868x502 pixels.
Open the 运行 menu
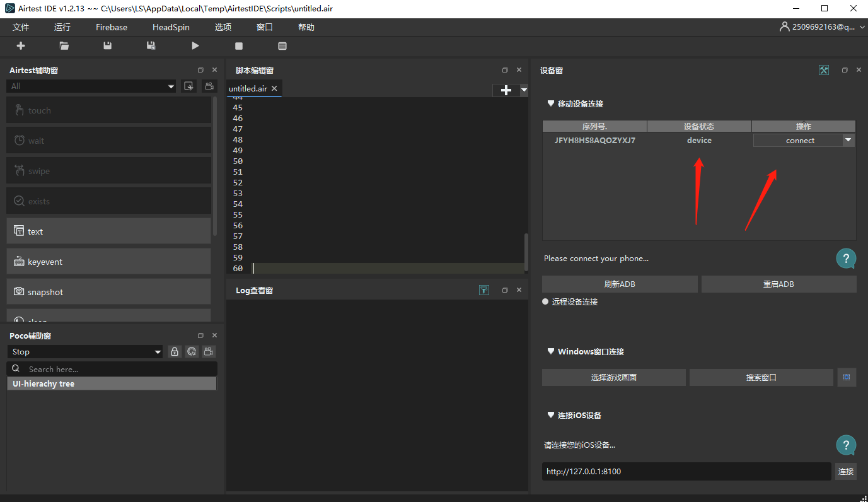tap(62, 27)
